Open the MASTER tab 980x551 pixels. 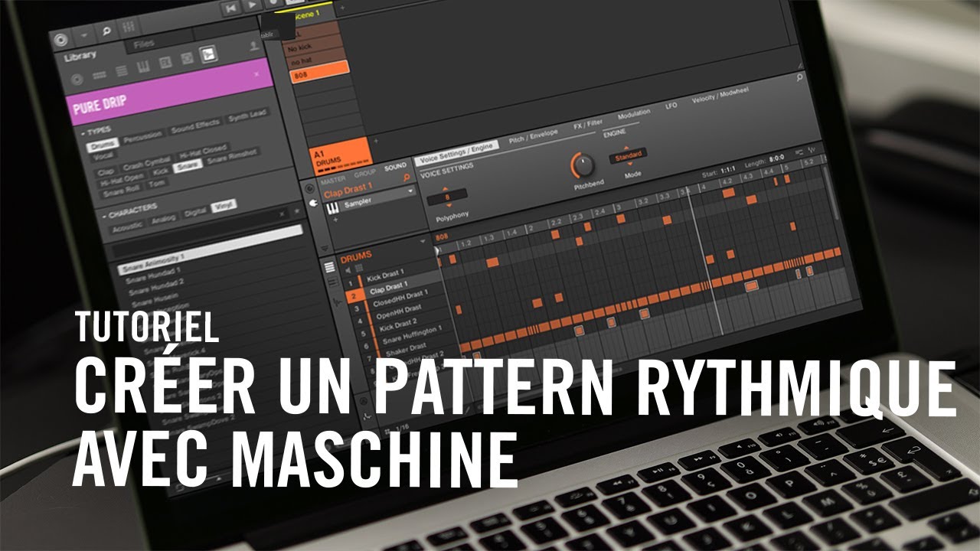click(334, 181)
